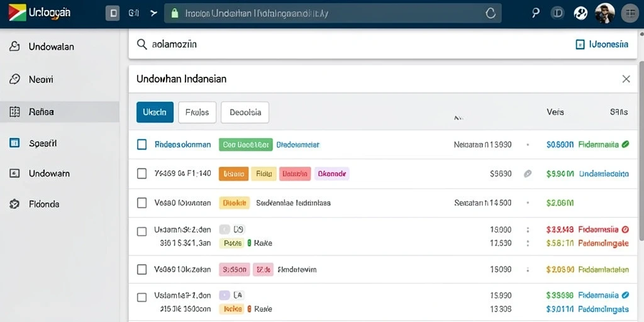Click the Fldonda sidebar icon

(14, 204)
